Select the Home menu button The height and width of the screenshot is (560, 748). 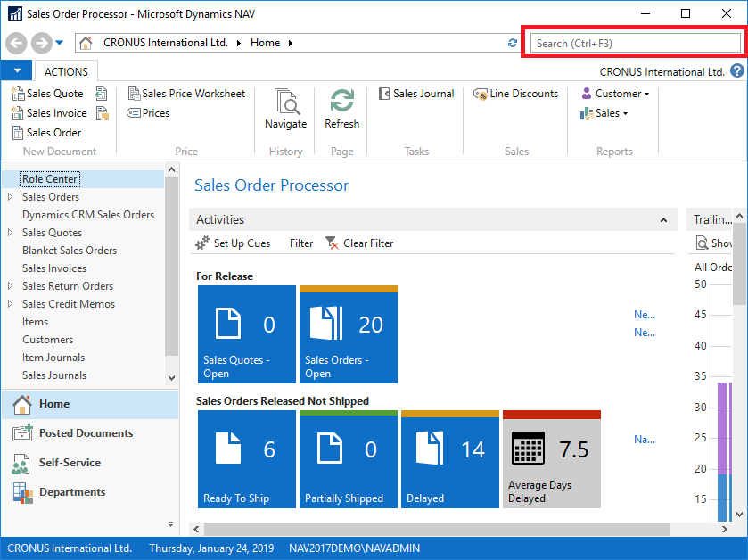(90, 404)
